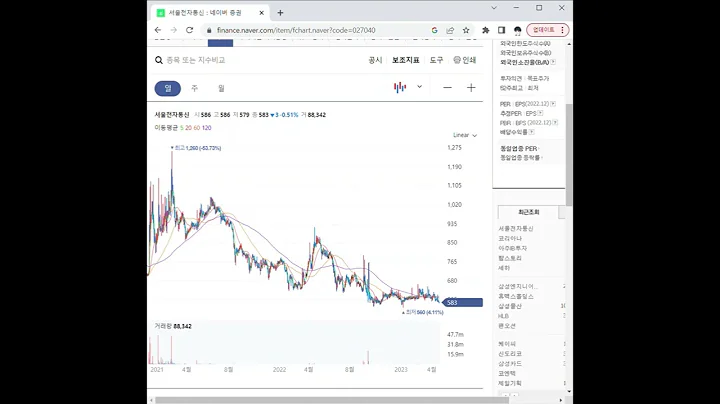Open 아주IB투자 in recent list
The width and height of the screenshot is (720, 404).
513,248
